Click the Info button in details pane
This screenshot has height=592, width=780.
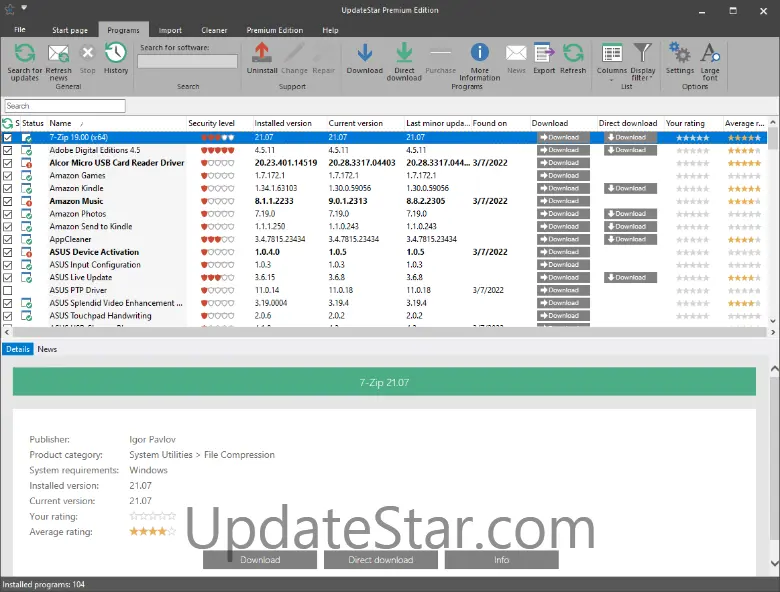pos(501,560)
